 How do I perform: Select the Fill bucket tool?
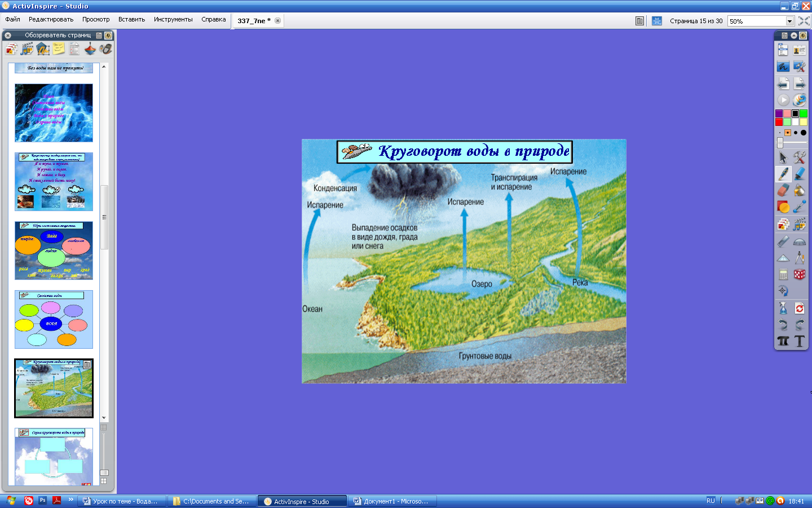[800, 190]
